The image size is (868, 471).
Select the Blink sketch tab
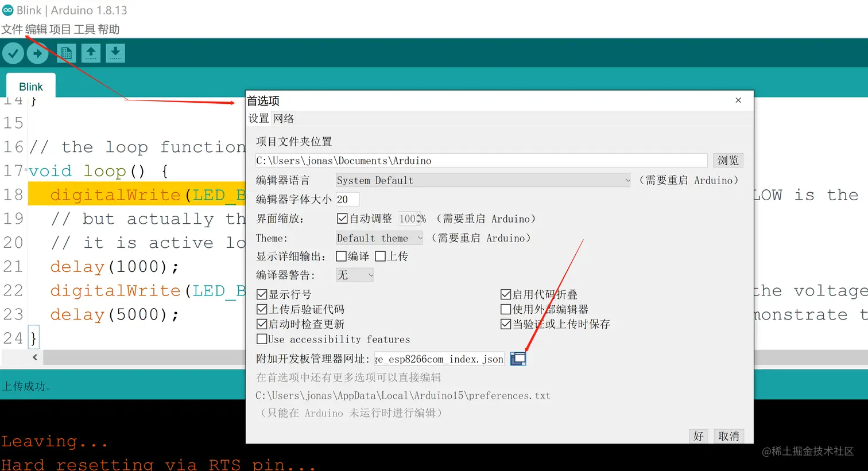(x=31, y=86)
